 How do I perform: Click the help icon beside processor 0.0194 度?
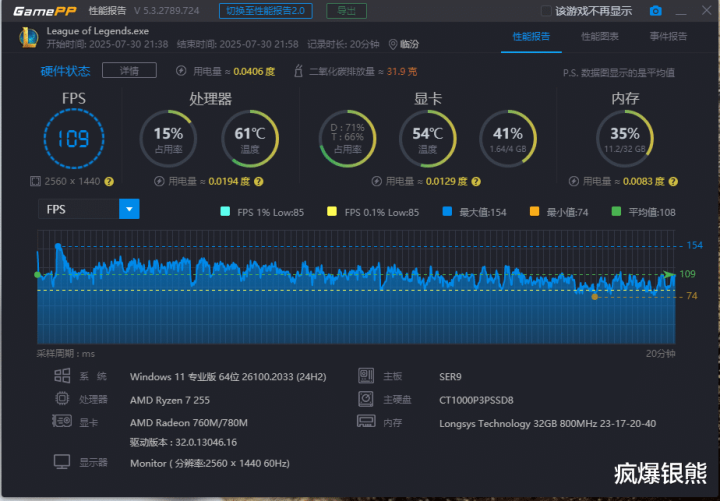pos(259,181)
